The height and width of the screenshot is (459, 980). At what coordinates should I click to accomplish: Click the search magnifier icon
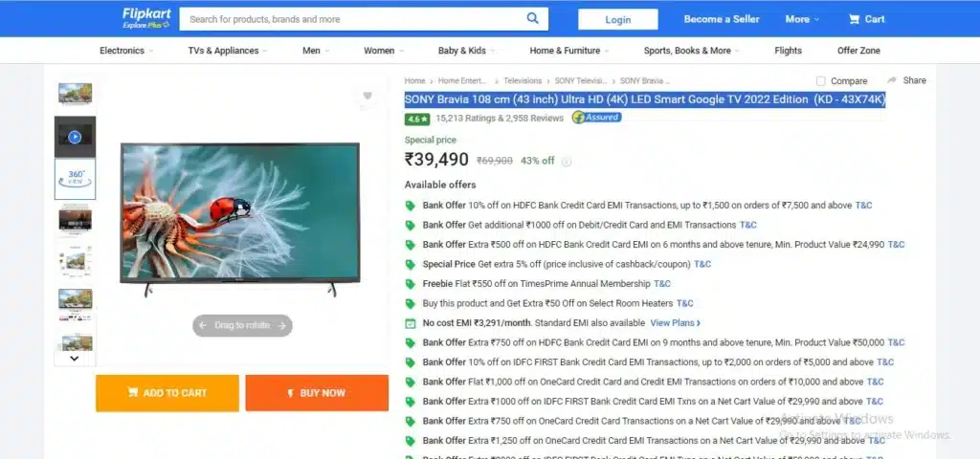tap(532, 19)
